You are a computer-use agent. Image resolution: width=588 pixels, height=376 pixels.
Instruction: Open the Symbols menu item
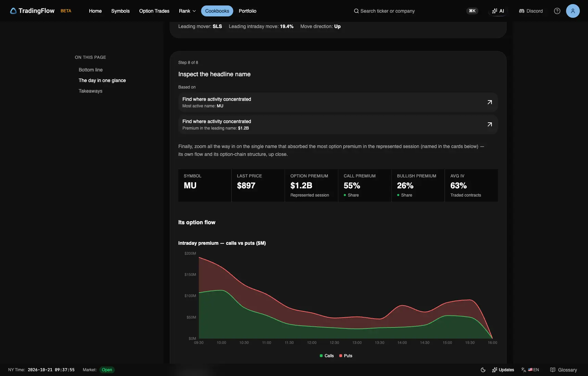tap(120, 11)
